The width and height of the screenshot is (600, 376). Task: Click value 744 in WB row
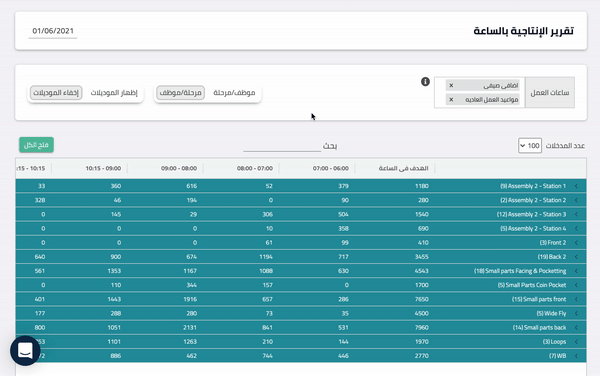tap(267, 356)
